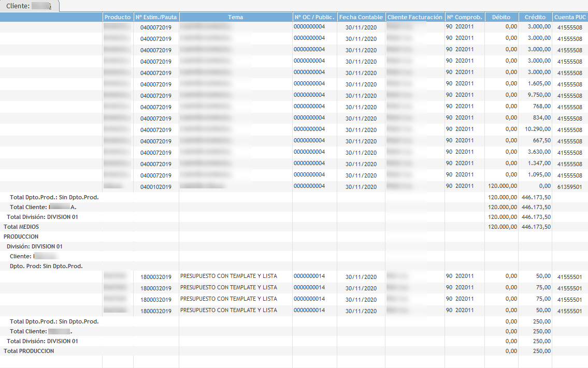This screenshot has width=588, height=368.
Task: Select the Nº Comprob. column header
Action: tap(464, 17)
